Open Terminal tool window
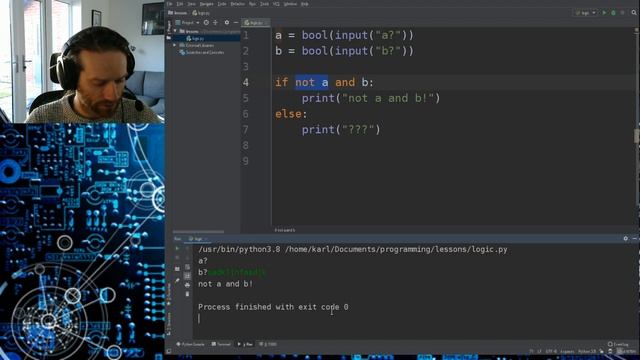 (221, 344)
